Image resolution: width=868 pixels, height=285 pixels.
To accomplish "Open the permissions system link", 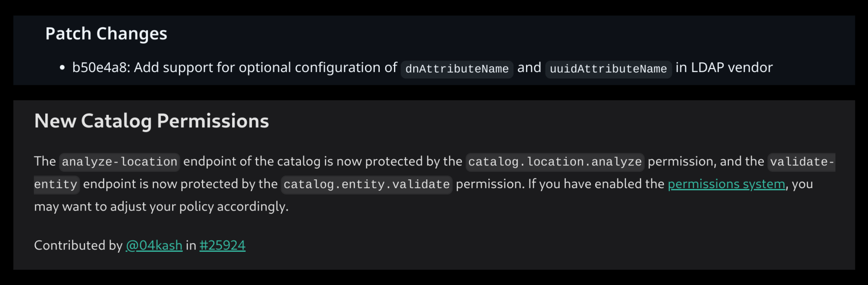I will [x=726, y=184].
